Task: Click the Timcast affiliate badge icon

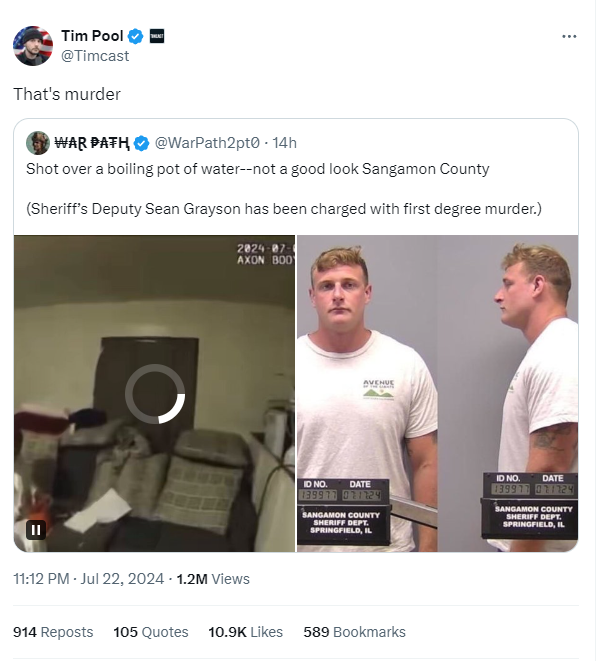Action: click(x=157, y=36)
